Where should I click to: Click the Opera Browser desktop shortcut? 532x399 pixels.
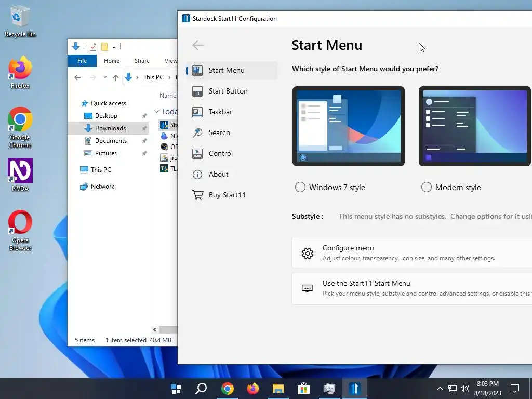(20, 231)
